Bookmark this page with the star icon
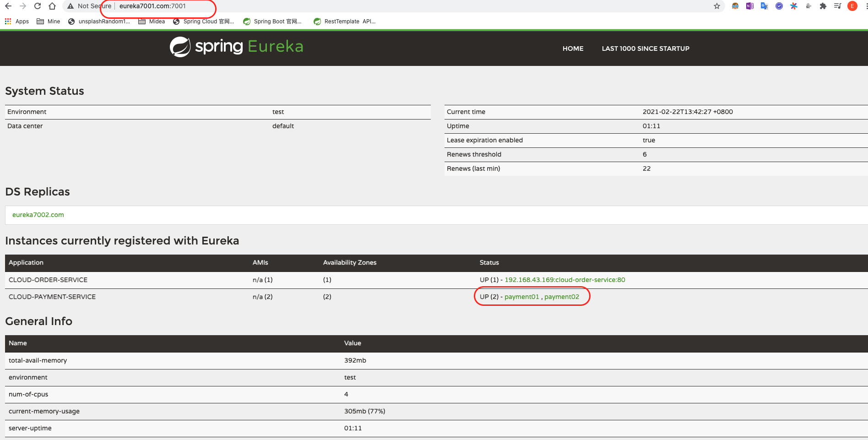Screen dimensions: 868x440 717,6
